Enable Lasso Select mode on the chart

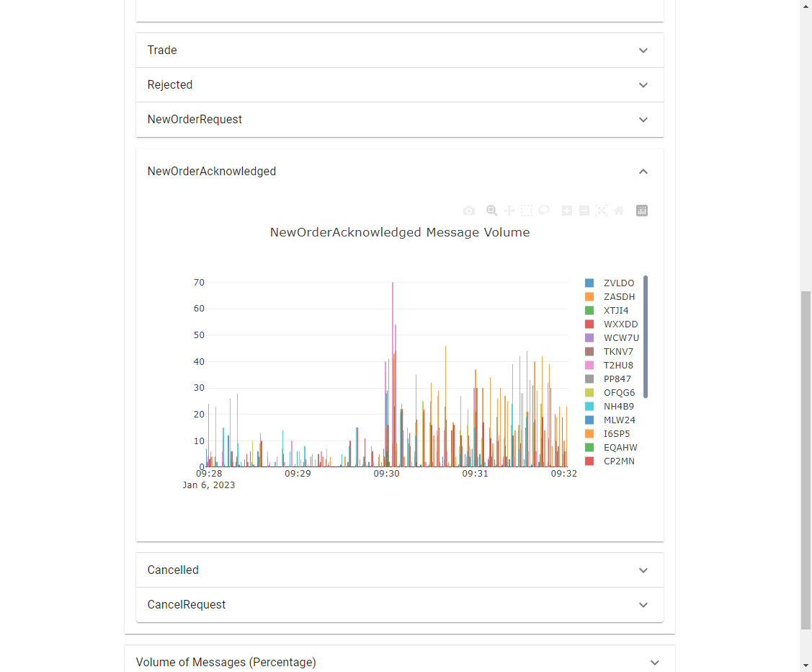pyautogui.click(x=543, y=211)
